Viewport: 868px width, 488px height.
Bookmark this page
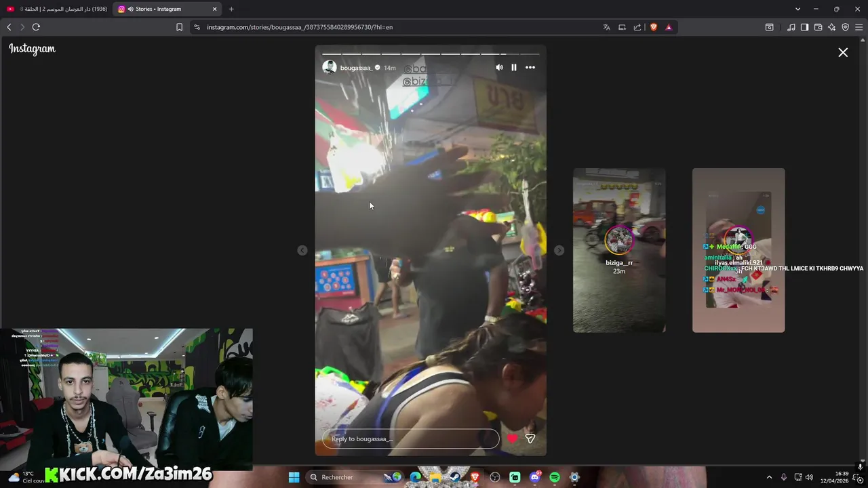pyautogui.click(x=179, y=27)
